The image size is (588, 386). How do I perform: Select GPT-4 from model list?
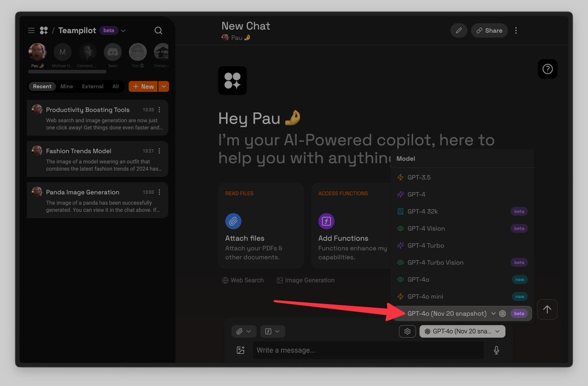[x=462, y=194]
